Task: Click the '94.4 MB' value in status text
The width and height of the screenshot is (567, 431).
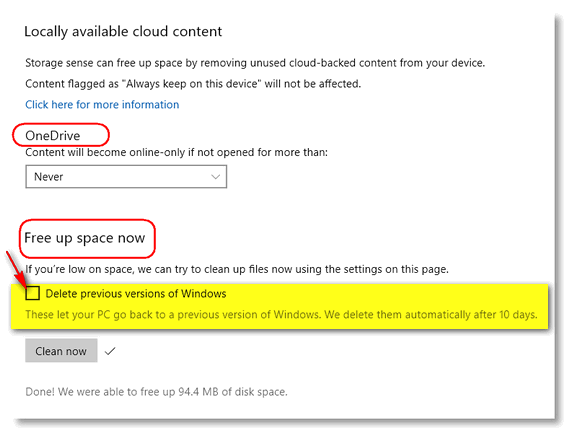Action: click(198, 392)
